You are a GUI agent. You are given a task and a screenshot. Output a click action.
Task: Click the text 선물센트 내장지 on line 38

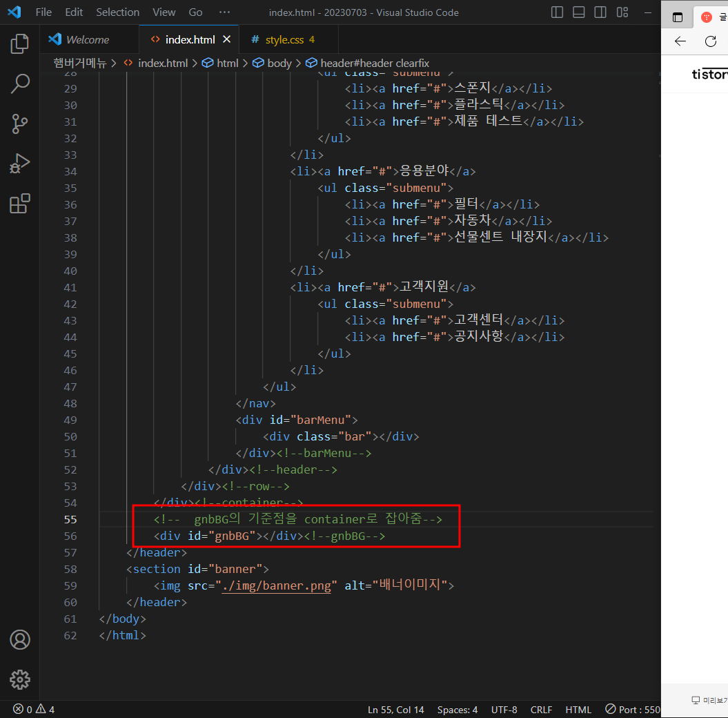tap(500, 237)
